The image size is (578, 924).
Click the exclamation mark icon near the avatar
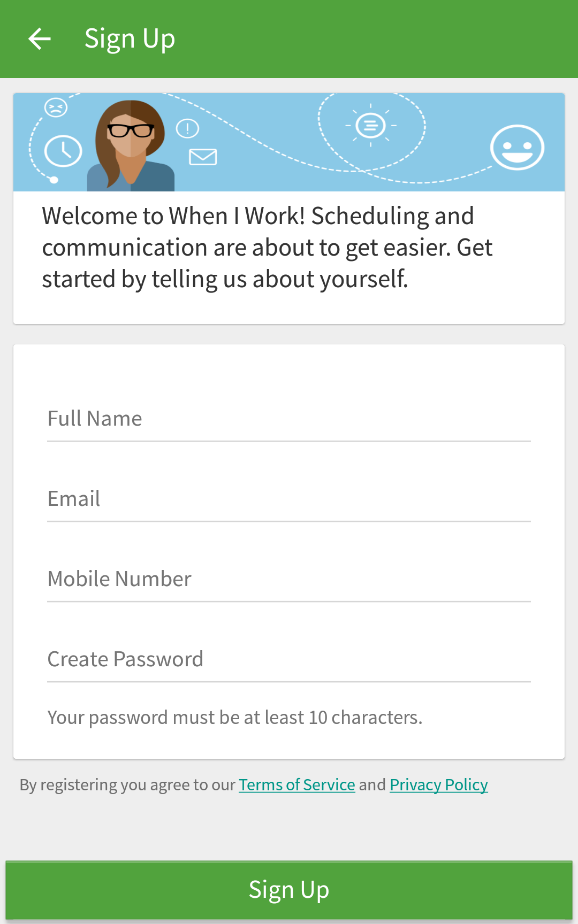click(187, 128)
